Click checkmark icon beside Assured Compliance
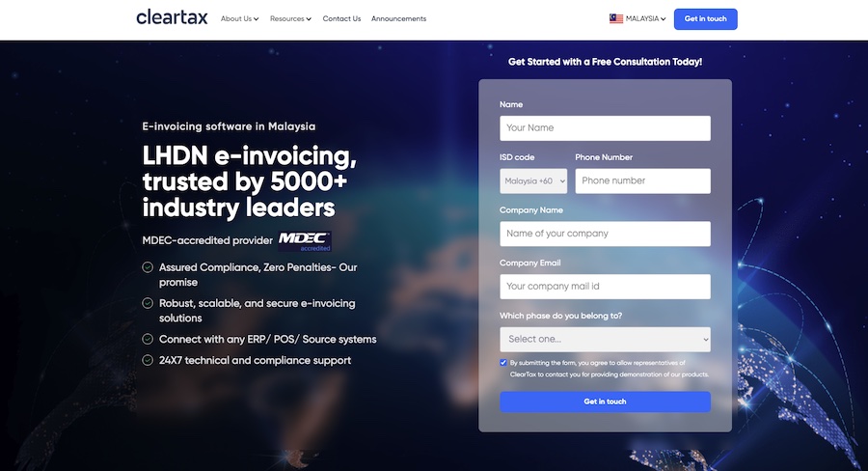Image resolution: width=868 pixels, height=471 pixels. [x=148, y=267]
